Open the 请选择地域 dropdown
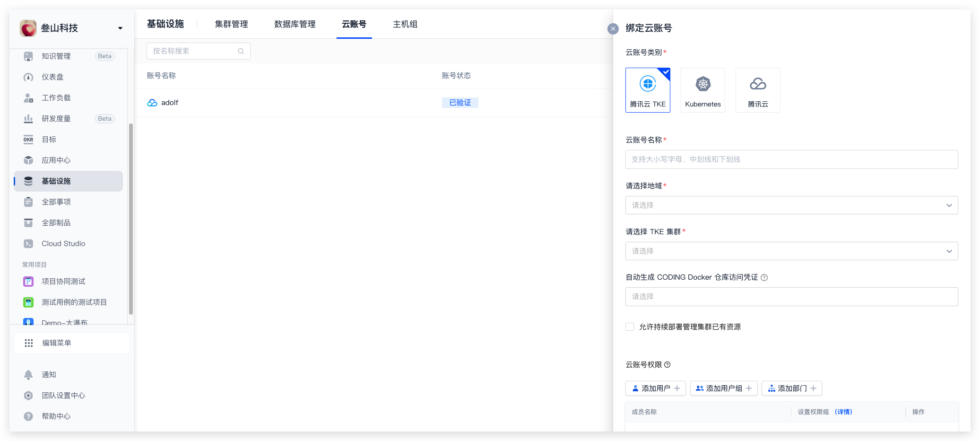Screen dimensions: 980x441 (792, 205)
